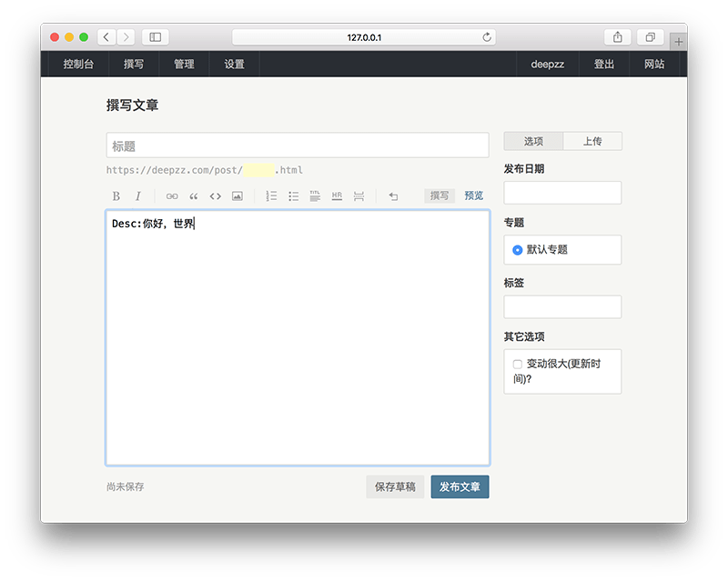Click the 标题 title input field

(x=298, y=145)
